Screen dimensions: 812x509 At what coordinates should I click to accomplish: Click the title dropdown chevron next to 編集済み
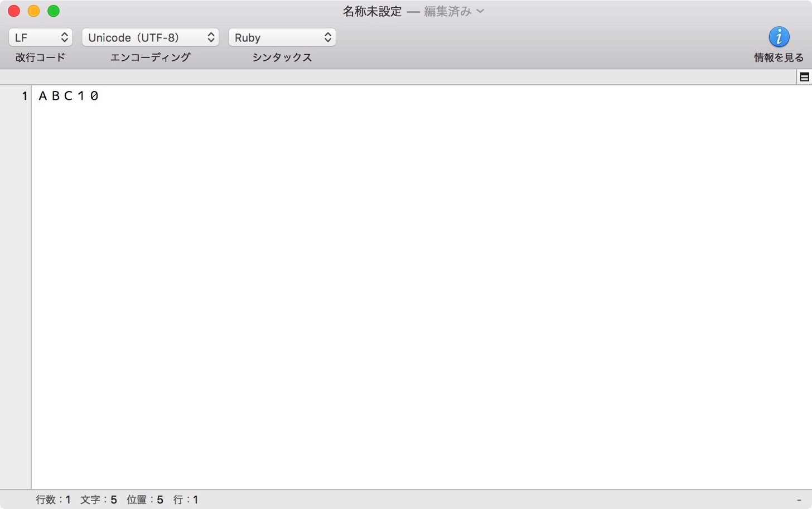(480, 11)
